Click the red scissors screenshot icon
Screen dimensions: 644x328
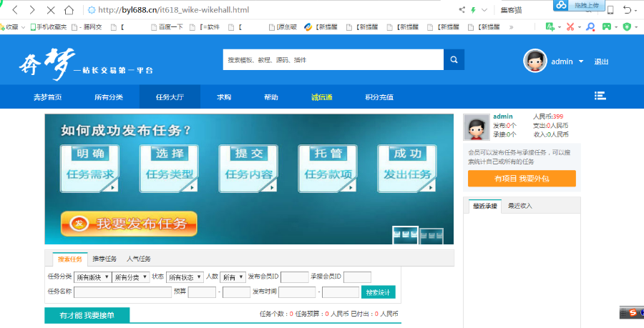570,26
